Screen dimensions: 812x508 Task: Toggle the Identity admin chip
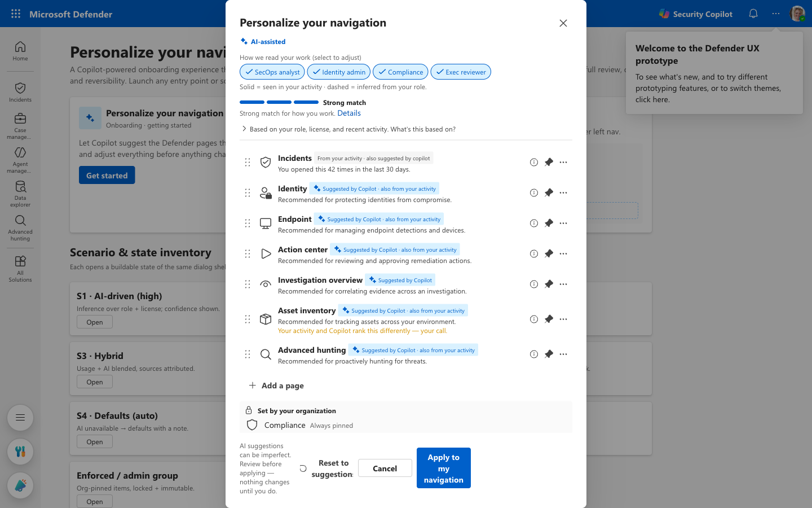click(x=339, y=72)
